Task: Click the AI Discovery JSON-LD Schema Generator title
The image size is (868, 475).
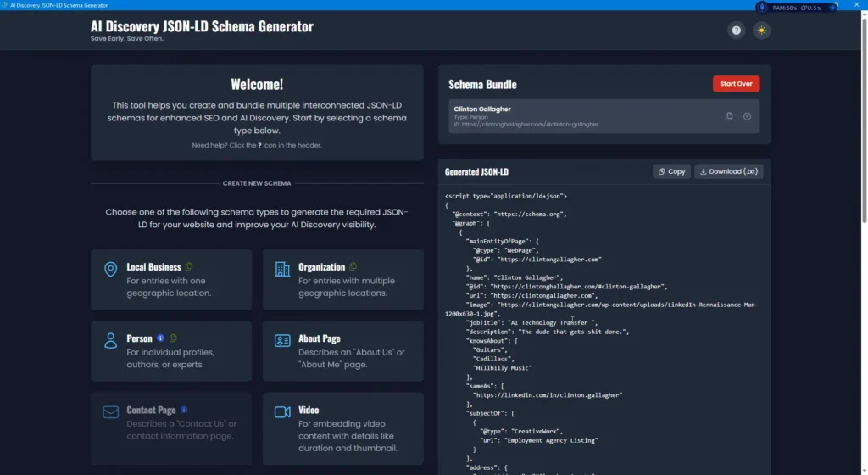Action: (202, 26)
